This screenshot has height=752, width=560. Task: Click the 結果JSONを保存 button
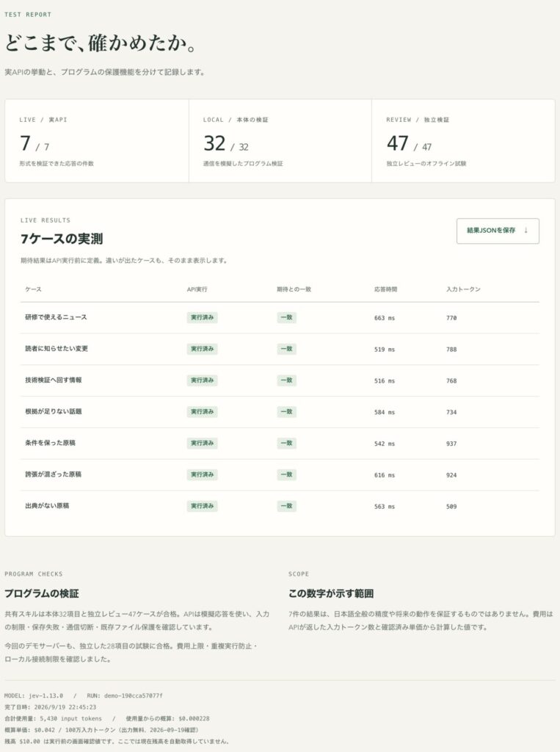click(498, 231)
